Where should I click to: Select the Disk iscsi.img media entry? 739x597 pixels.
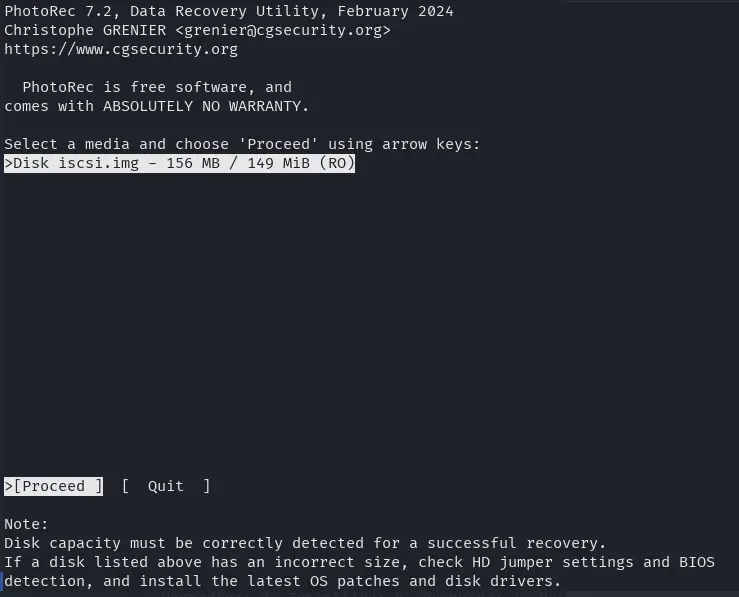[x=180, y=163]
